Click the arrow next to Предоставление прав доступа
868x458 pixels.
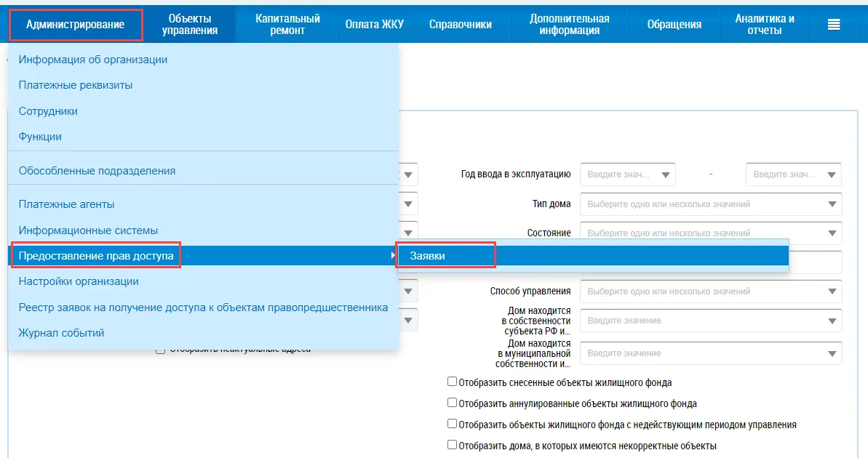[x=392, y=256]
